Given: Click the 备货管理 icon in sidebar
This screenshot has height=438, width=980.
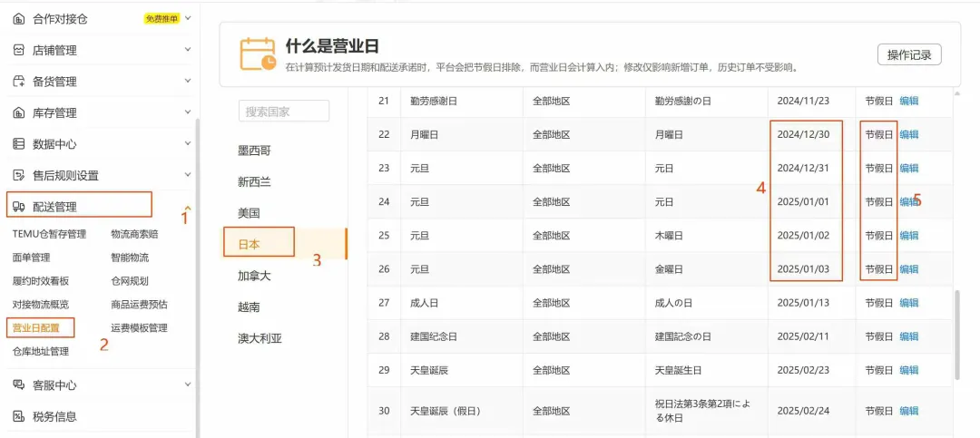Looking at the screenshot, I should point(19,82).
